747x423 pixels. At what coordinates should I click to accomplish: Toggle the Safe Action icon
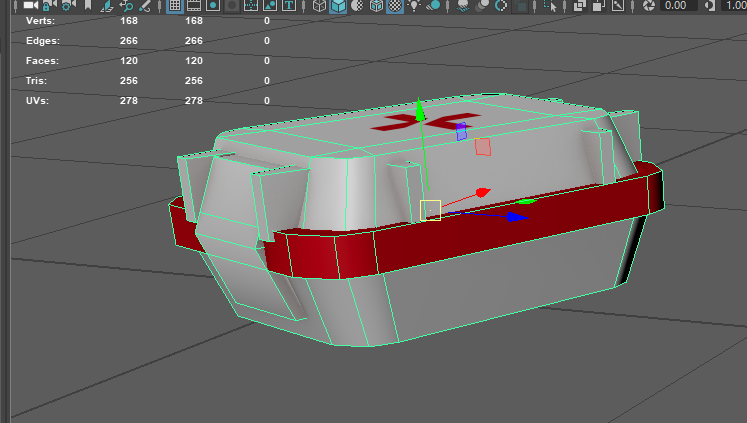[270, 5]
